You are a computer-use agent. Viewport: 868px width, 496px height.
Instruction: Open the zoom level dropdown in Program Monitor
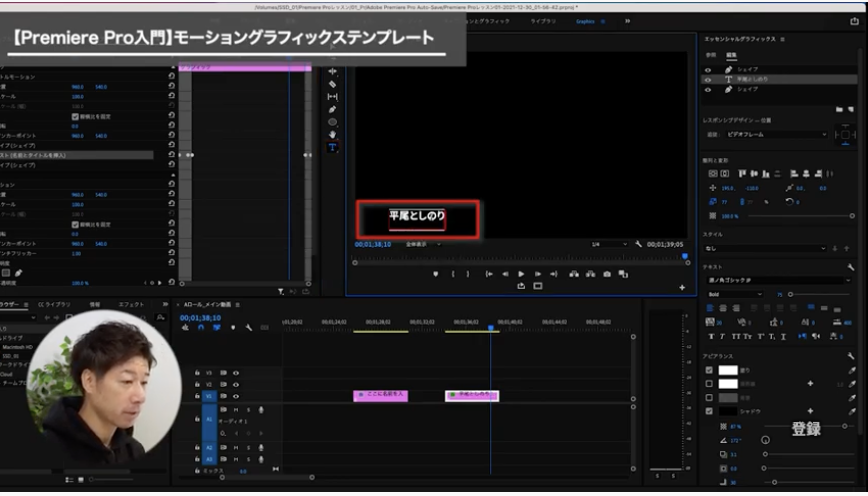coord(423,244)
